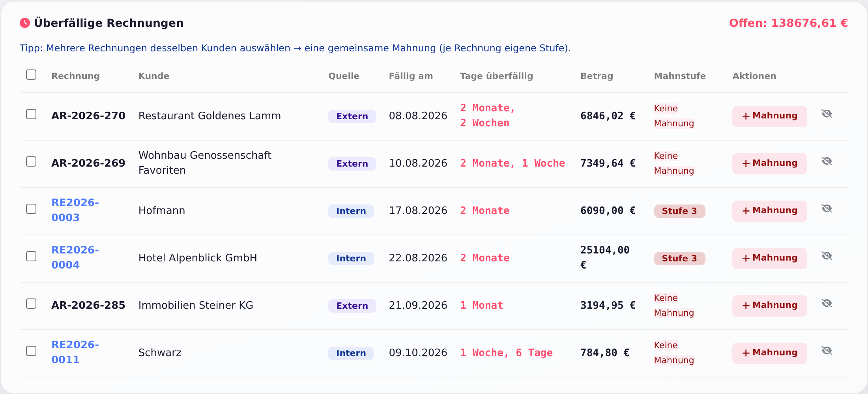This screenshot has height=394, width=868.
Task: Open invoice link RE2026-0004
Action: (x=75, y=257)
